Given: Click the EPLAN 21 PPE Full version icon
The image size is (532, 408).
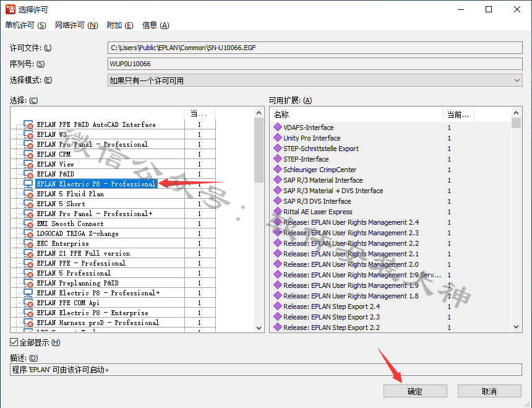Looking at the screenshot, I should (x=28, y=253).
